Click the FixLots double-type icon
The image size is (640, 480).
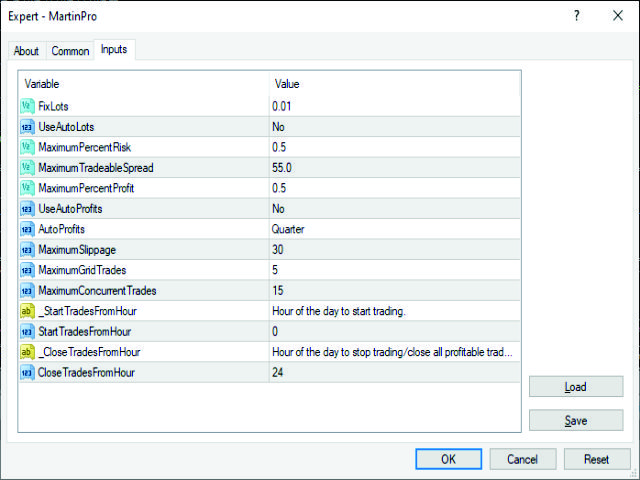tap(27, 106)
